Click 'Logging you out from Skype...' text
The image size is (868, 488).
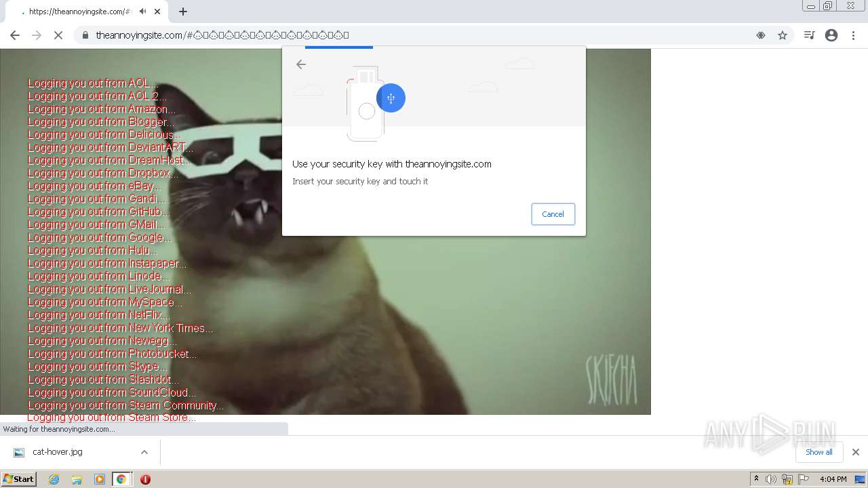click(x=98, y=367)
